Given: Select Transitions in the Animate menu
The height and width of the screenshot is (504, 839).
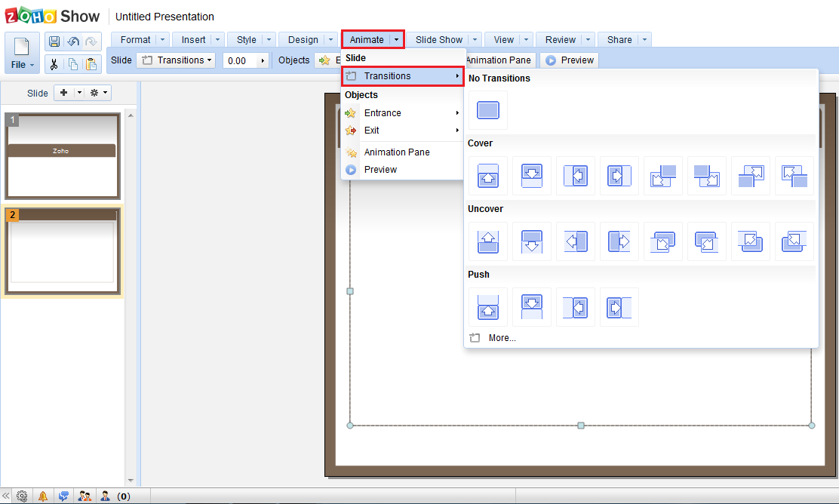Looking at the screenshot, I should point(402,76).
